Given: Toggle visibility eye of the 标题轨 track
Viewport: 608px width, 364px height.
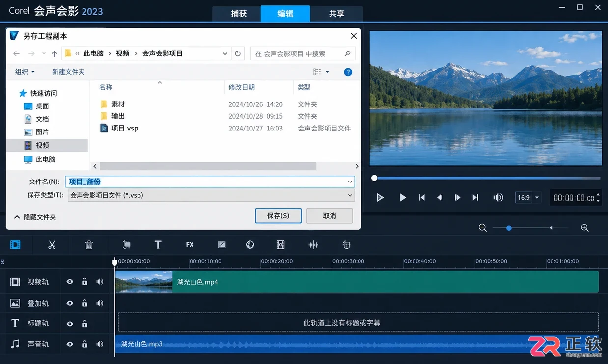Looking at the screenshot, I should tap(70, 324).
